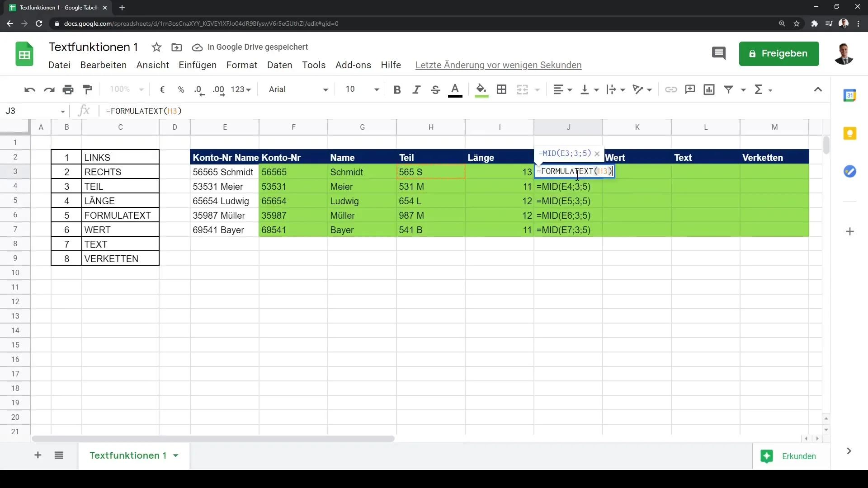Show side panel chevron bottom right
Viewport: 868px width, 488px height.
[x=849, y=451]
